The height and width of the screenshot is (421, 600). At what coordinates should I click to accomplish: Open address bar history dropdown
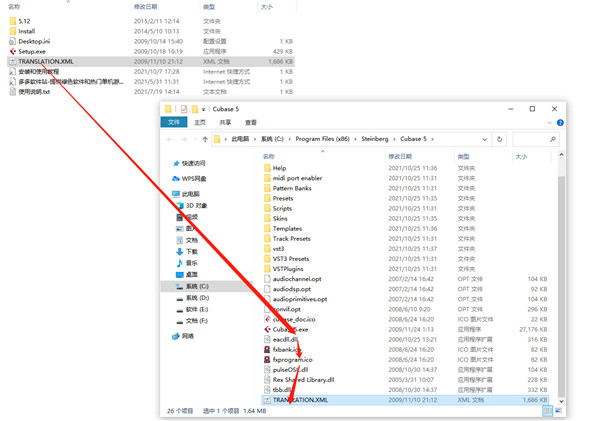(x=484, y=139)
